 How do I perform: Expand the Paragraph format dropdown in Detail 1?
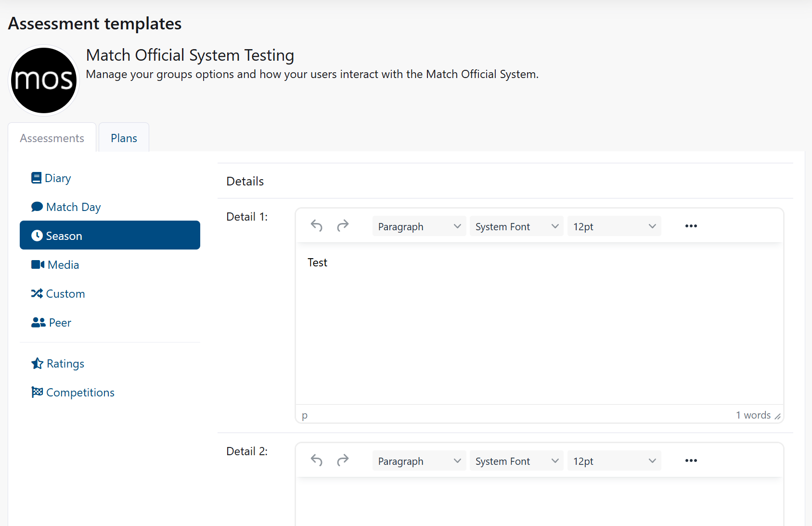click(419, 226)
